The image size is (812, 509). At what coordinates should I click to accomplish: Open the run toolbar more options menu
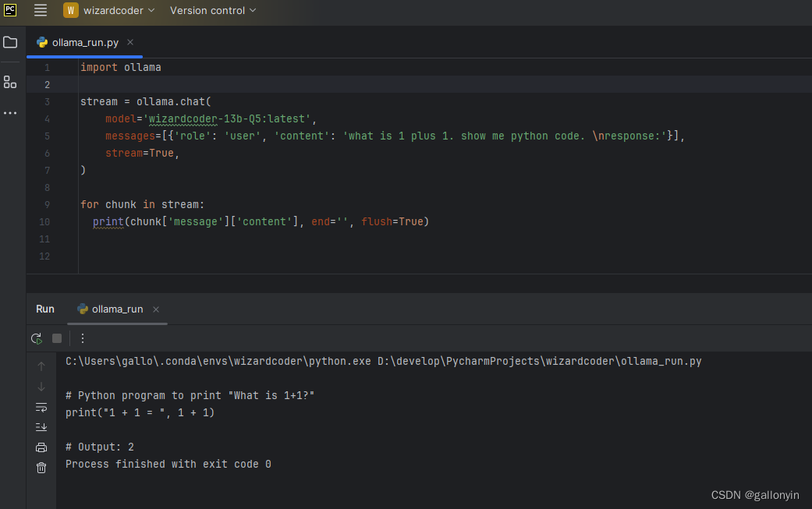[x=83, y=338]
